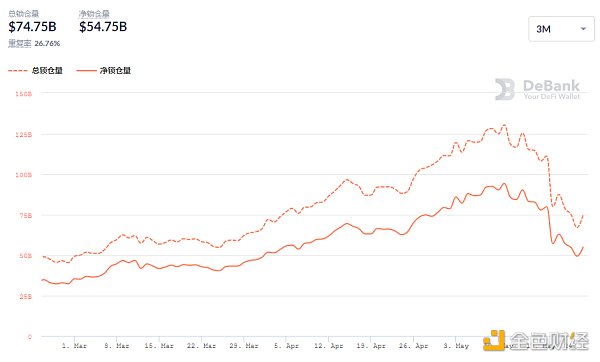600x362 pixels.
Task: Click the 1. Mar axis date label
Action: click(74, 346)
